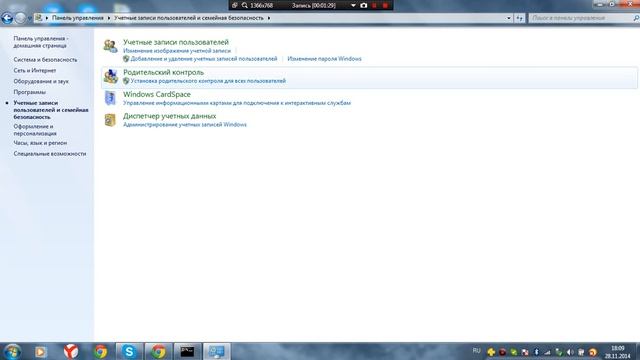Open 'Оборудование и звук' in the sidebar
The width and height of the screenshot is (640, 360).
(x=41, y=81)
